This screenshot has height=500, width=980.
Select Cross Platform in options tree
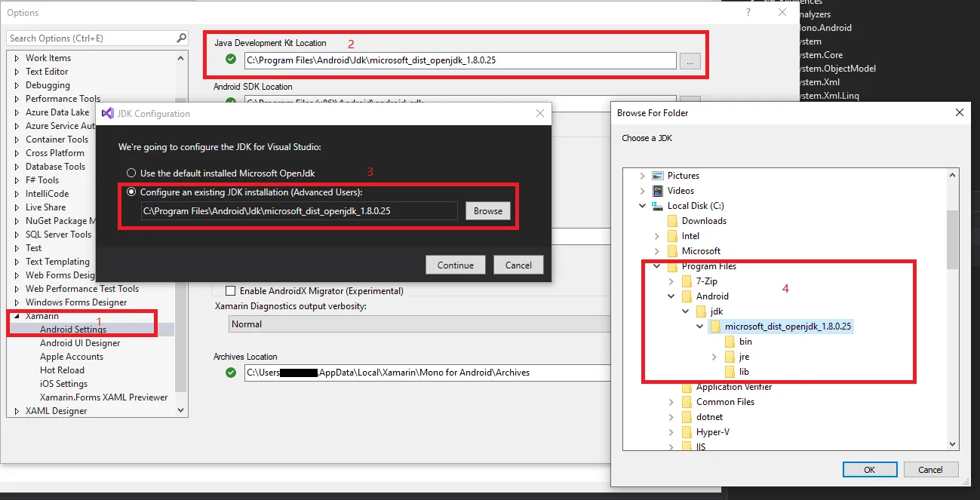tap(55, 153)
